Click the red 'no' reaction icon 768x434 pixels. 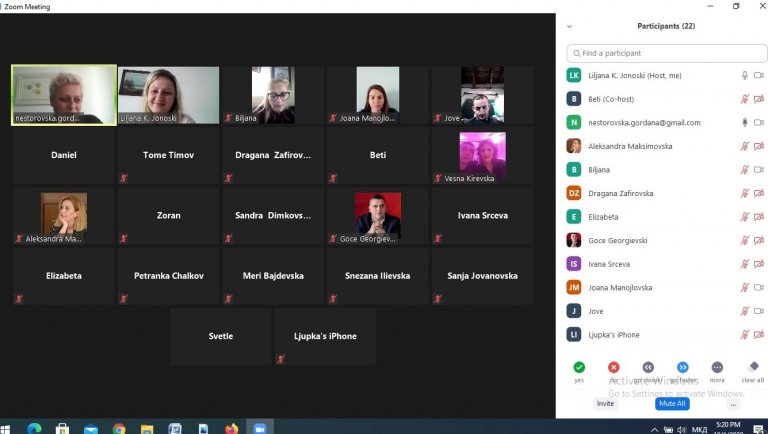pos(614,367)
